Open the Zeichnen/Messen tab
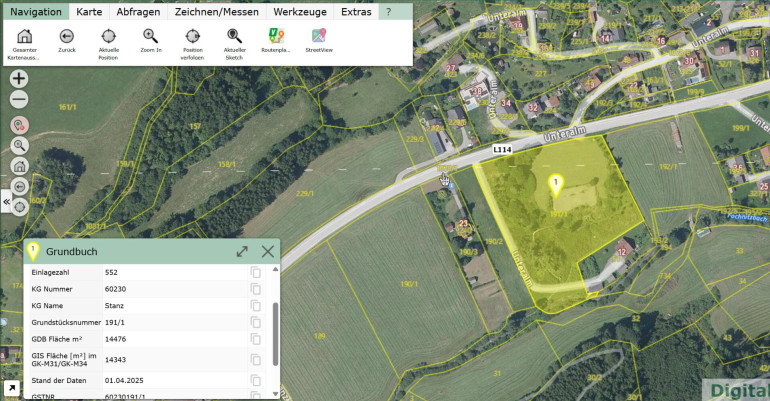The height and width of the screenshot is (401, 770). [x=216, y=12]
